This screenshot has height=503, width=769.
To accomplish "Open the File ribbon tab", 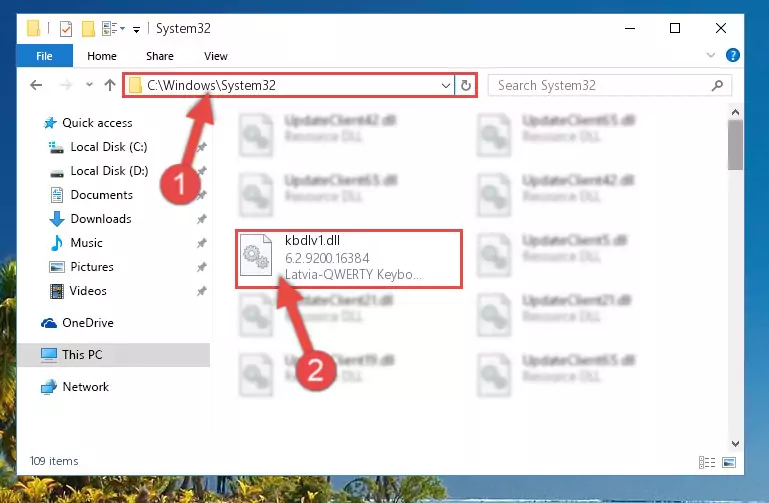I will click(44, 56).
